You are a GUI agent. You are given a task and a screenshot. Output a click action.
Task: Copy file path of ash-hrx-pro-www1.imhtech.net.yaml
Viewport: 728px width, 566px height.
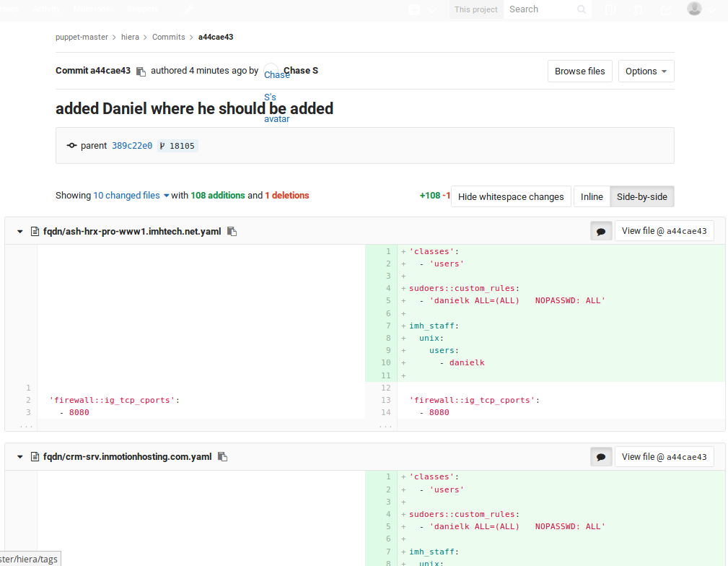[x=232, y=232]
